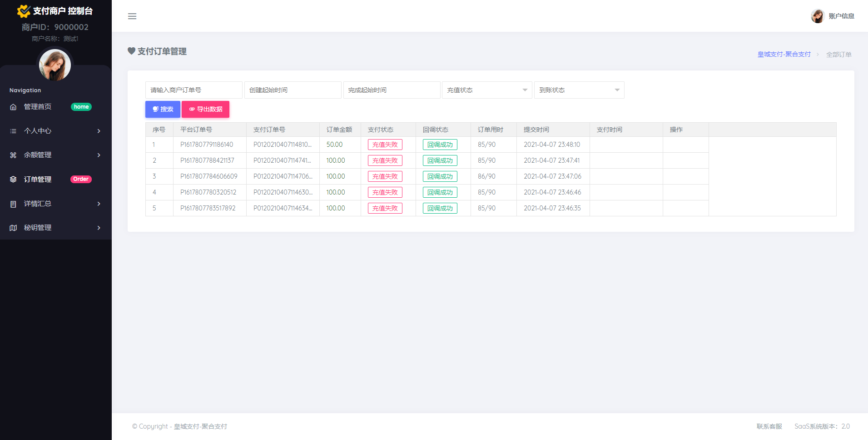The width and height of the screenshot is (868, 440).
Task: Expand the 个人中心 submenu chevron
Action: coord(99,131)
